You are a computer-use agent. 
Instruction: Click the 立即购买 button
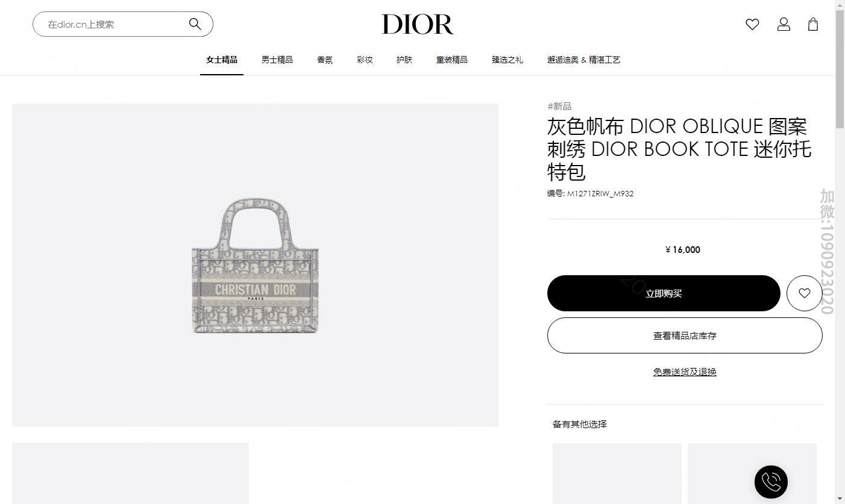664,293
